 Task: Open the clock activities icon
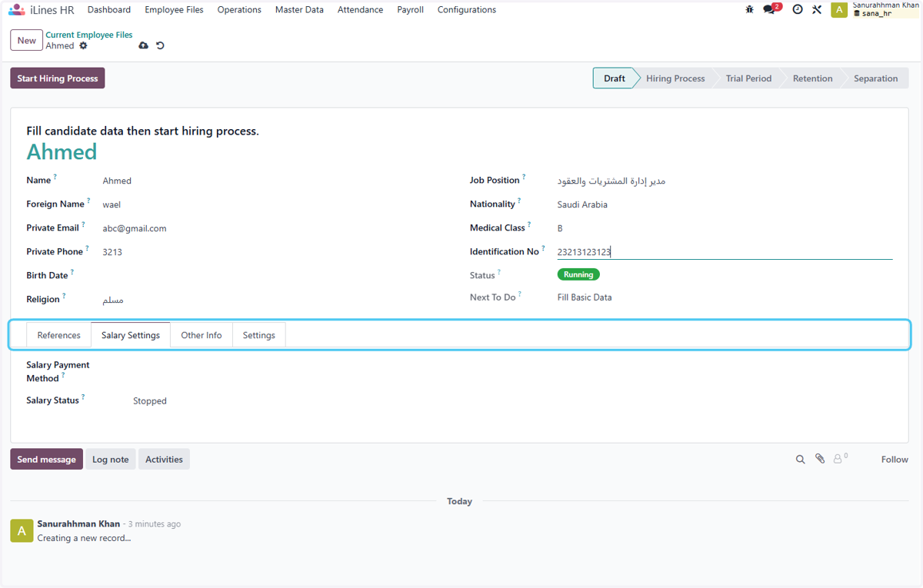coord(798,10)
